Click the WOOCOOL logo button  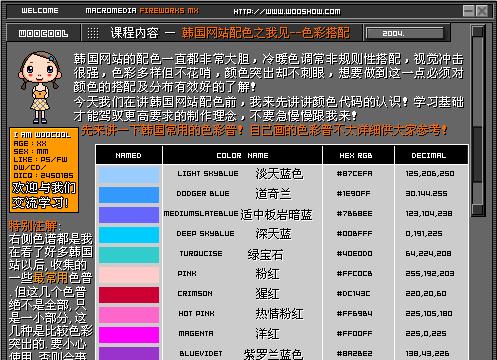coord(43,33)
